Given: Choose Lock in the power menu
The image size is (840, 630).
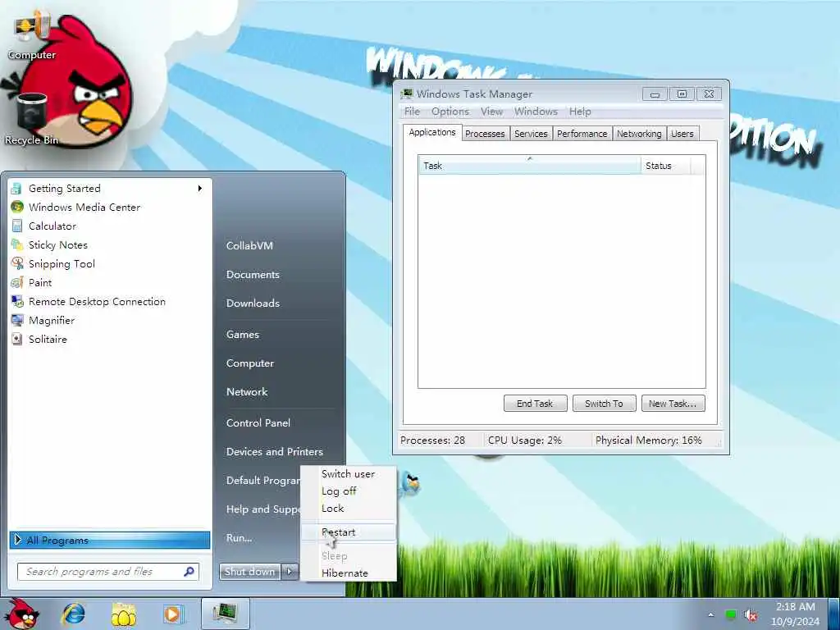Looking at the screenshot, I should 348,508.
